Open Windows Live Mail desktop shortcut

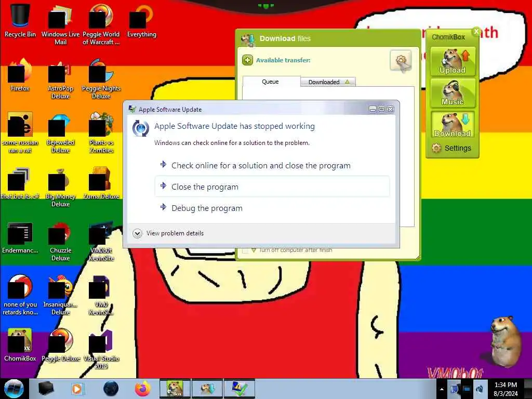click(60, 24)
